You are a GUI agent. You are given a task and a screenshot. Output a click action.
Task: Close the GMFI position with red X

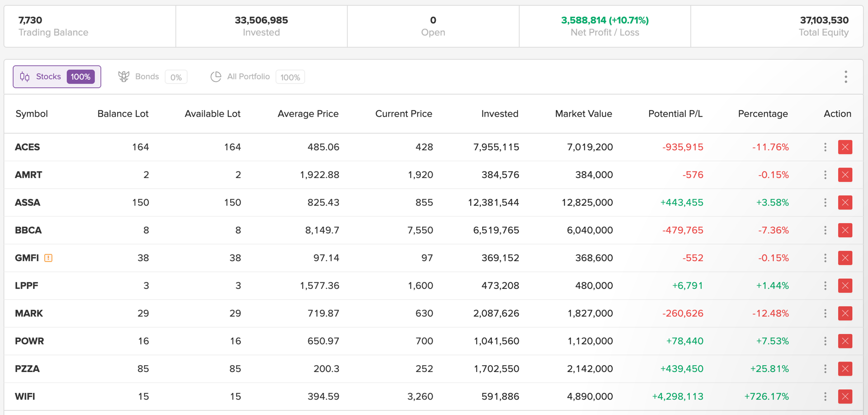coord(845,258)
